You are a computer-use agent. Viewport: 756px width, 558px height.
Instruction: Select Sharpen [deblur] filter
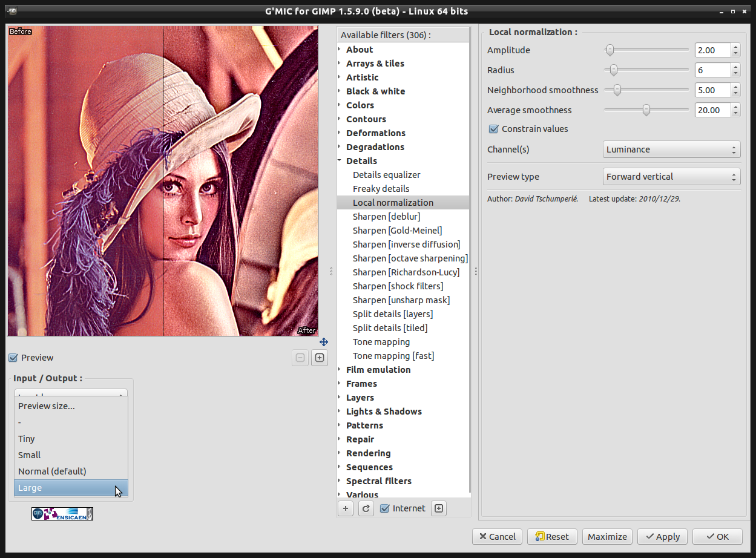403,217
